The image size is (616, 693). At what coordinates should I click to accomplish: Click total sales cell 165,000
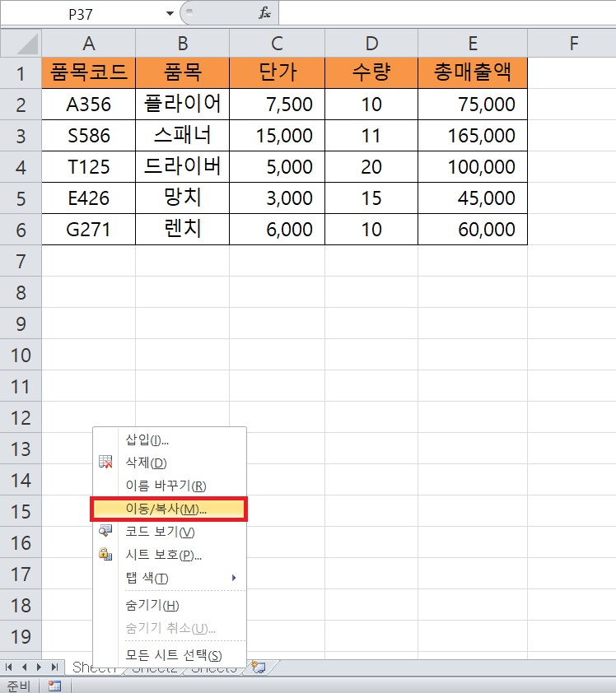[x=473, y=136]
